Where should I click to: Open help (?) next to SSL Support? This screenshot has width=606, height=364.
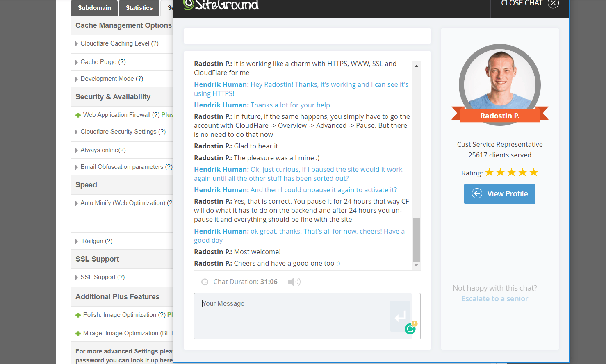(x=121, y=277)
